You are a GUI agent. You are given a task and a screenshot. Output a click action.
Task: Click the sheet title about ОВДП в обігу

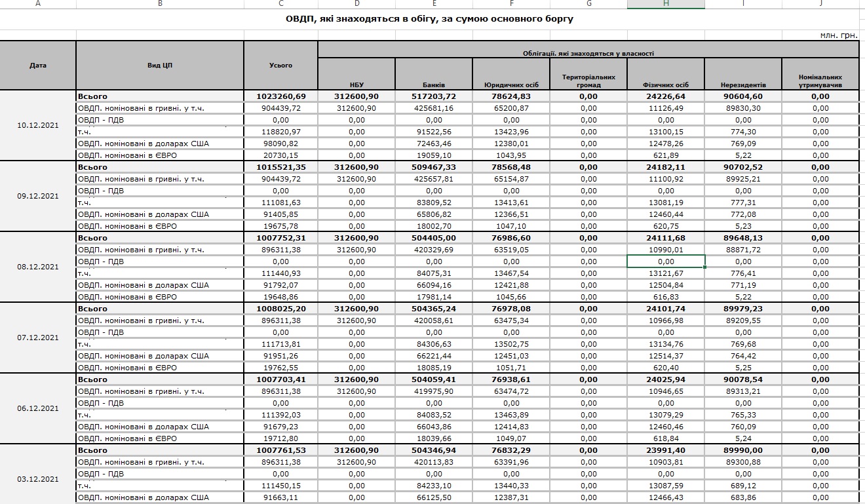pyautogui.click(x=429, y=19)
